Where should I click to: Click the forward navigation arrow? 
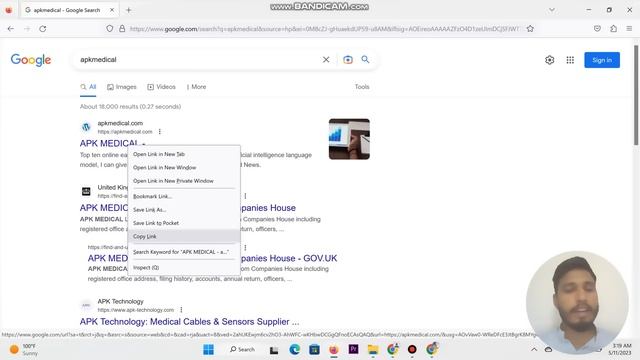click(x=27, y=29)
